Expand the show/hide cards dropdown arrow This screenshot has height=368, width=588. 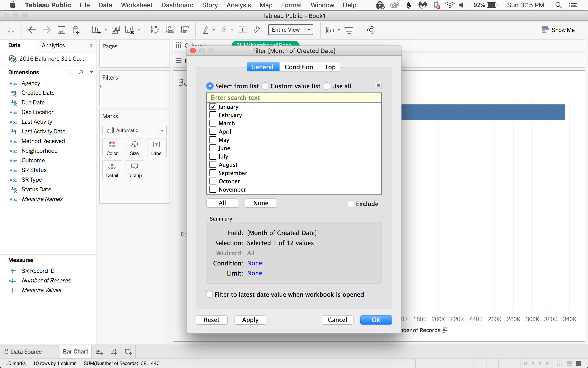point(339,30)
